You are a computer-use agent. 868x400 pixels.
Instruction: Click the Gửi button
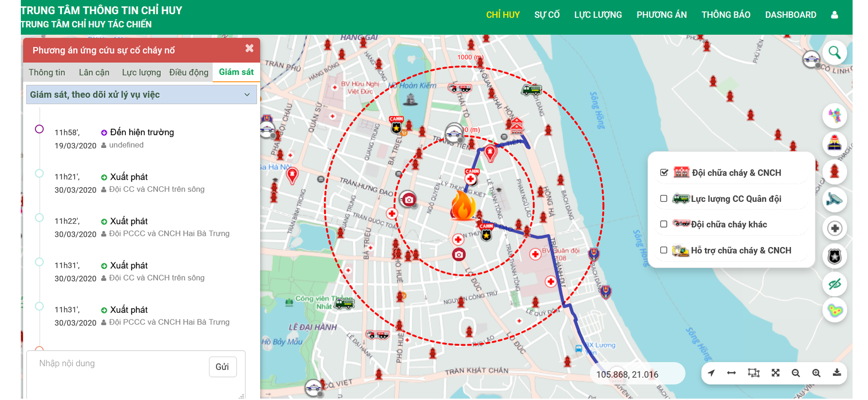coord(222,367)
